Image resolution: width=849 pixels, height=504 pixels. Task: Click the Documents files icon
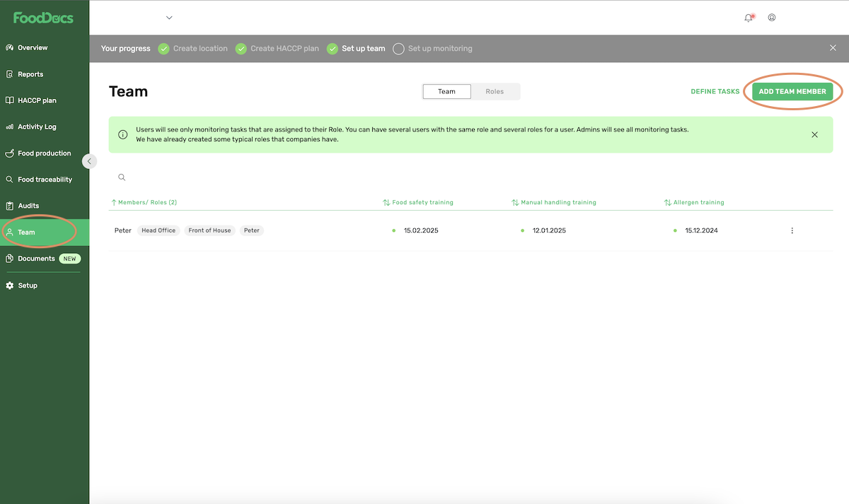(9, 259)
